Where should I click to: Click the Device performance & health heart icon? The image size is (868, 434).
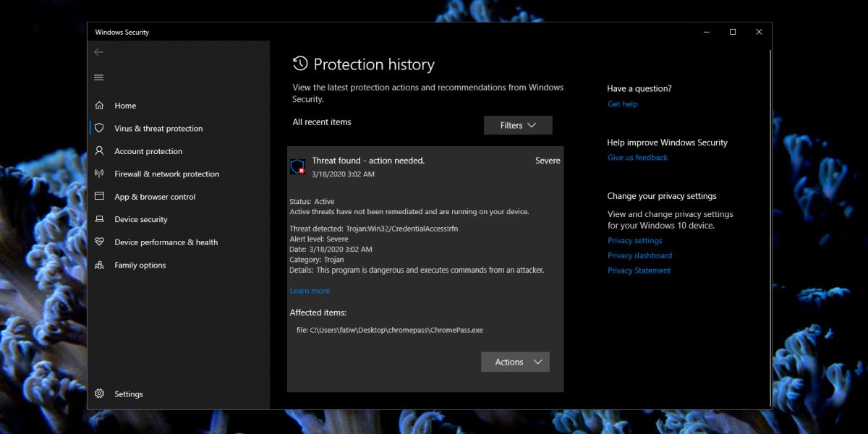[99, 242]
